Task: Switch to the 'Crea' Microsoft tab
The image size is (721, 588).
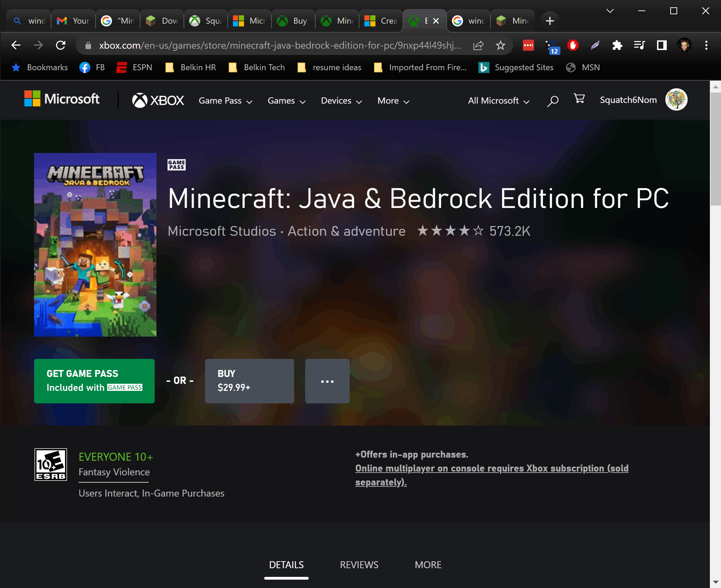Action: point(381,21)
